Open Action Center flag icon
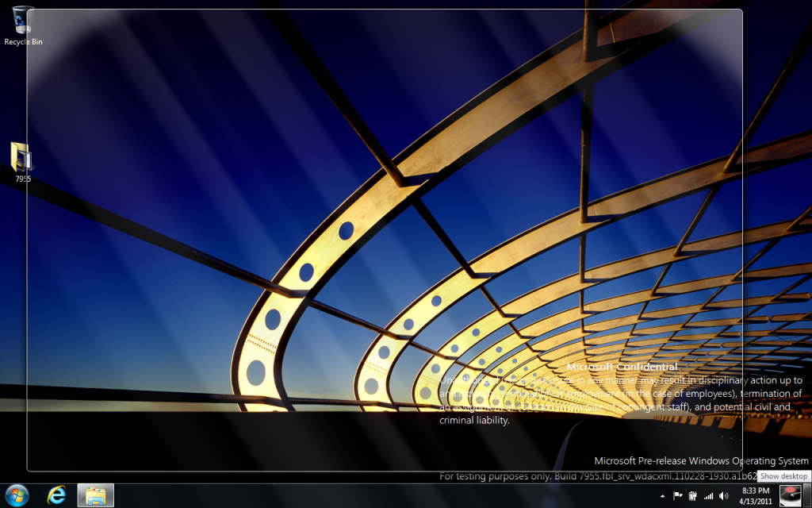Image resolution: width=812 pixels, height=508 pixels. pos(677,496)
